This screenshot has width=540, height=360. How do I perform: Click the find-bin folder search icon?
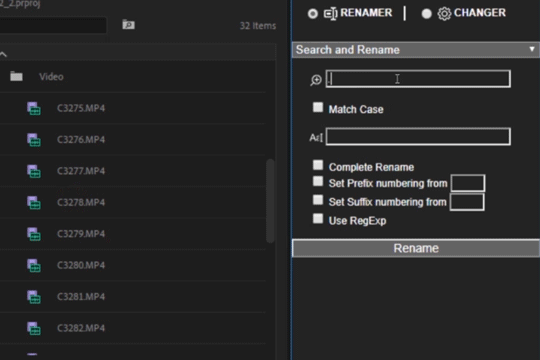[x=128, y=25]
